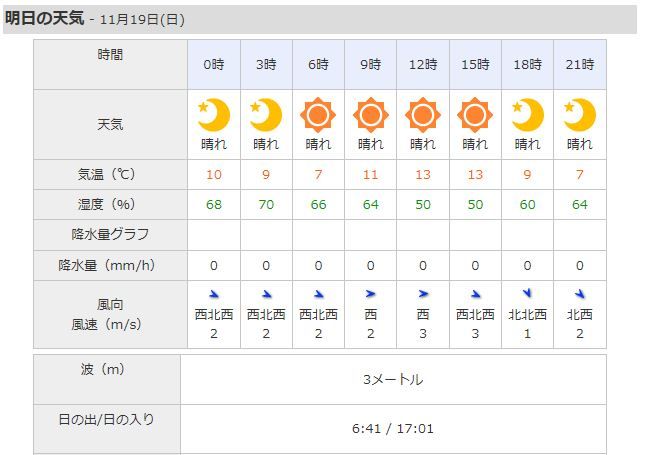Select the moon icon under 21時

[x=580, y=115]
